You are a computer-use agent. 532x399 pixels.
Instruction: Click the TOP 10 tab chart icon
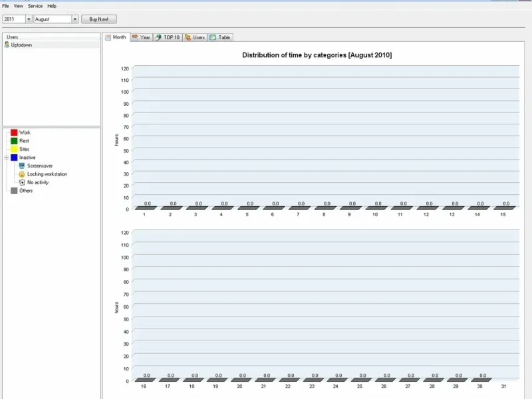click(x=158, y=38)
